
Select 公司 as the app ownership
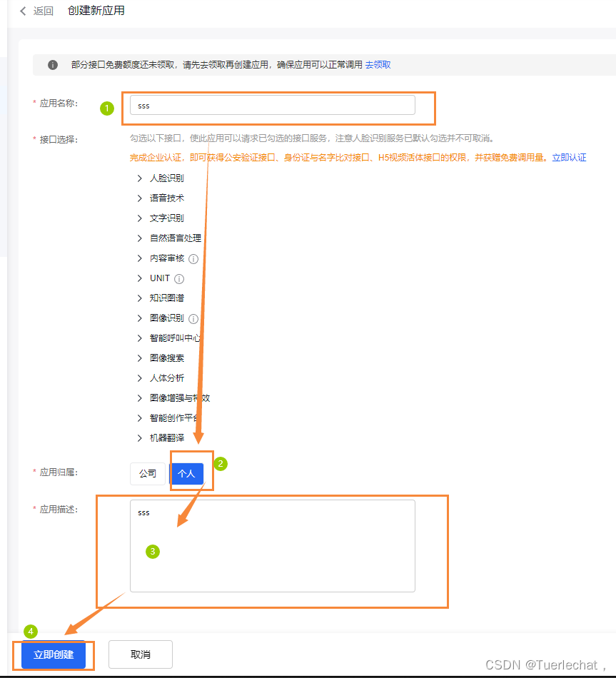147,473
